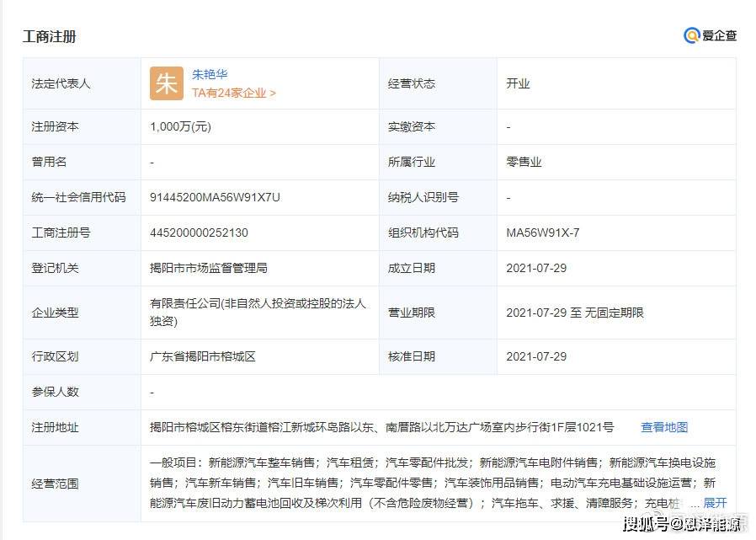Click the registered capital value 1,000万(元)
Image resolution: width=756 pixels, height=540 pixels.
click(180, 126)
